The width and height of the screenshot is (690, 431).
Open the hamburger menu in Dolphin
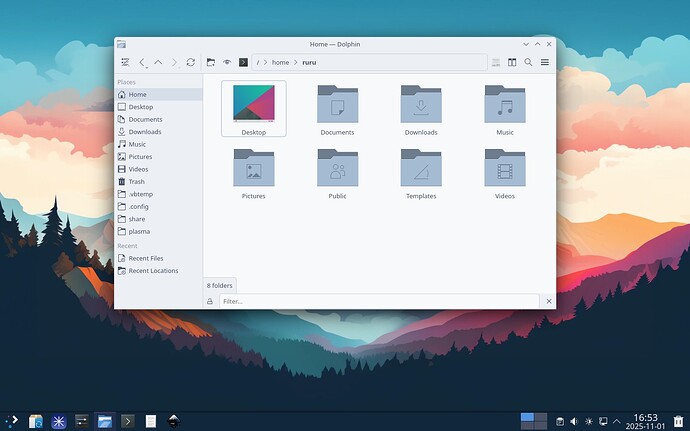coord(545,62)
